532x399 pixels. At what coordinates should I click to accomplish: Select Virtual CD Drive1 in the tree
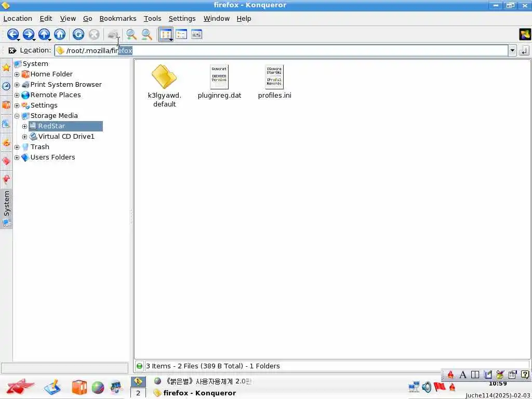point(62,137)
